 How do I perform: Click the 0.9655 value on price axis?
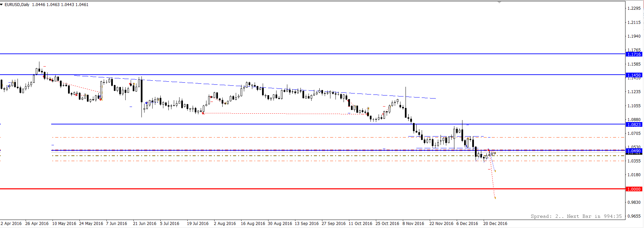pos(634,216)
